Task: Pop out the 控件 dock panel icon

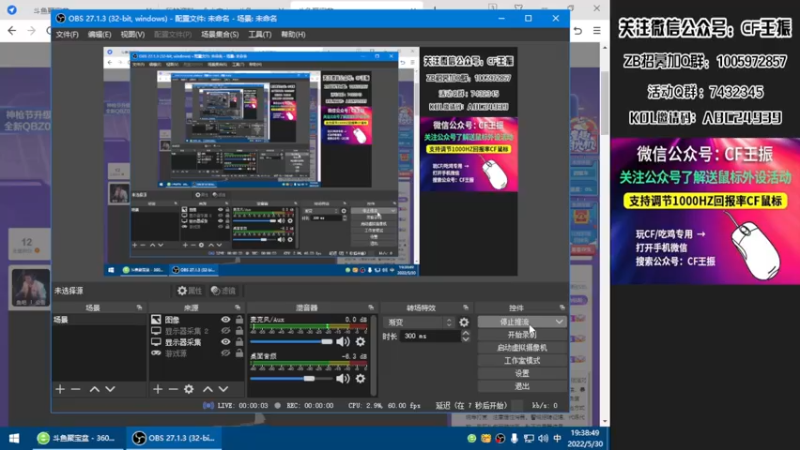Action: coord(562,308)
